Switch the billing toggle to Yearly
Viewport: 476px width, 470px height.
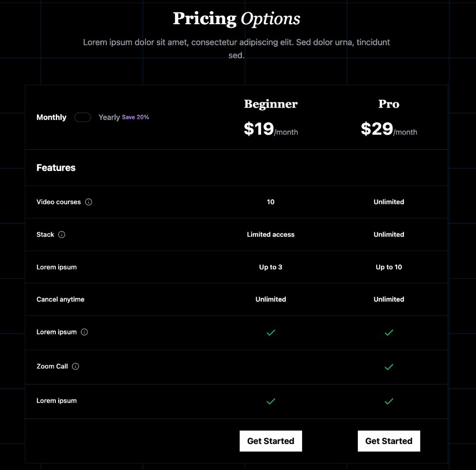83,117
